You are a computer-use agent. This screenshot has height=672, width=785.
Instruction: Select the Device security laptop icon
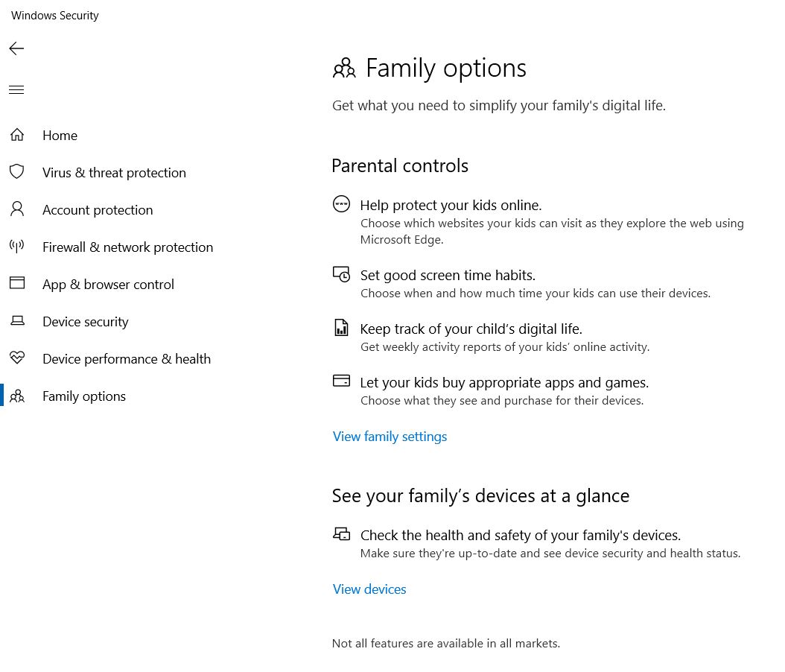(17, 321)
